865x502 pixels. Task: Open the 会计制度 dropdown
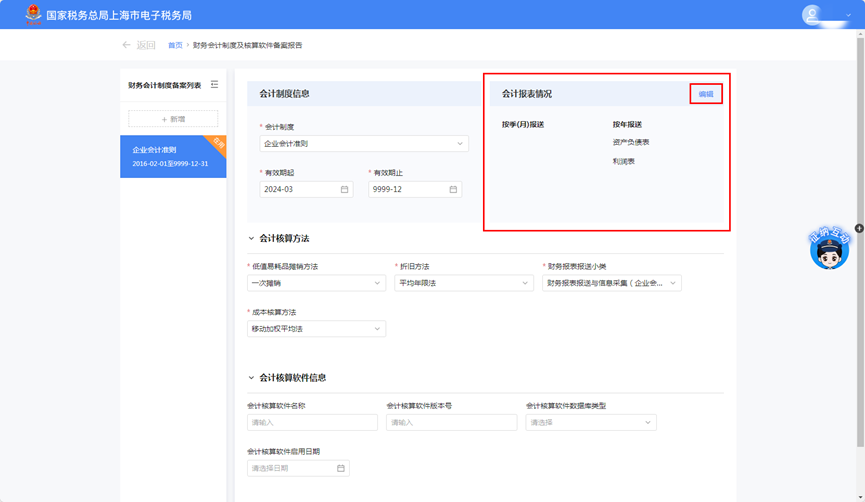[364, 143]
